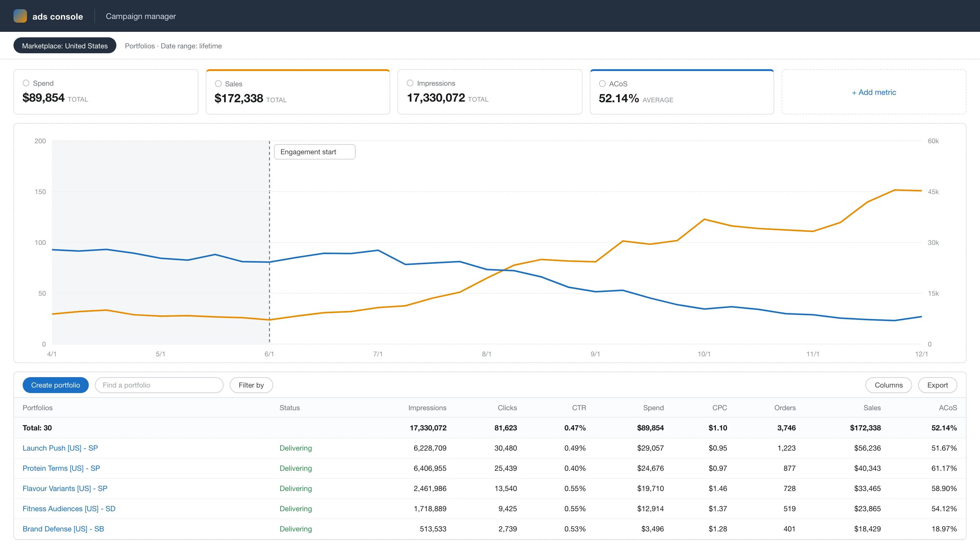Open Protein Terms [US] - SP portfolio
The width and height of the screenshot is (980, 551).
(61, 468)
